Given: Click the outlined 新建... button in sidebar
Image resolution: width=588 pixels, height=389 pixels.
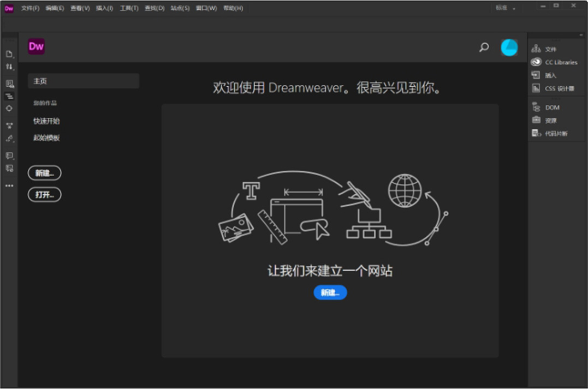Looking at the screenshot, I should point(45,173).
